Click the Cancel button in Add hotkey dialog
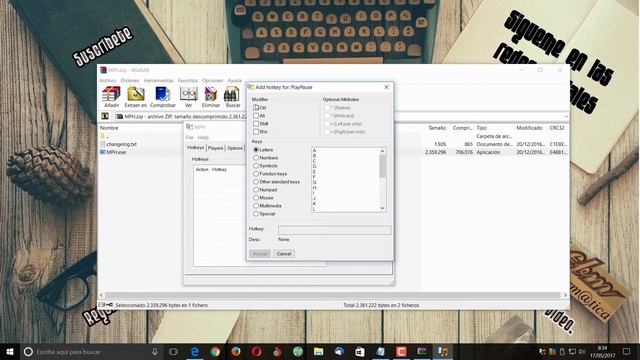Screen dimensions: 640x360 coord(284,253)
